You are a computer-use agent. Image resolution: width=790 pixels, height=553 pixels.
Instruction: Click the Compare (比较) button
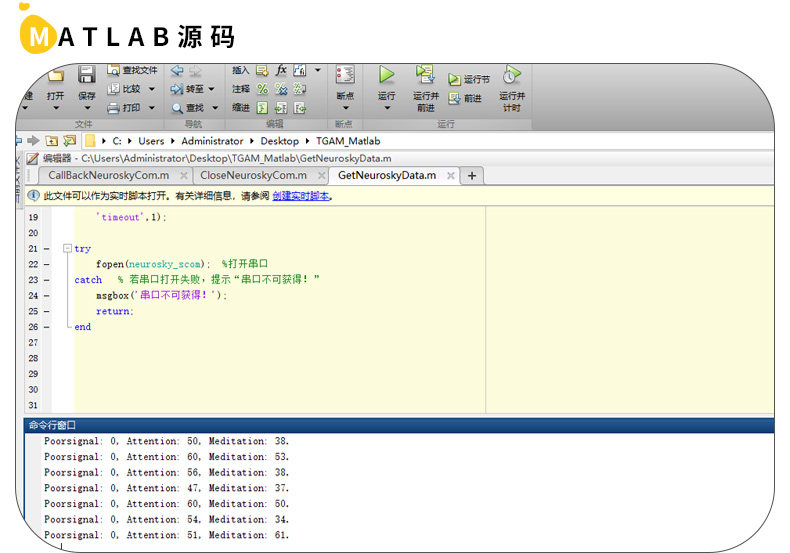coord(125,89)
